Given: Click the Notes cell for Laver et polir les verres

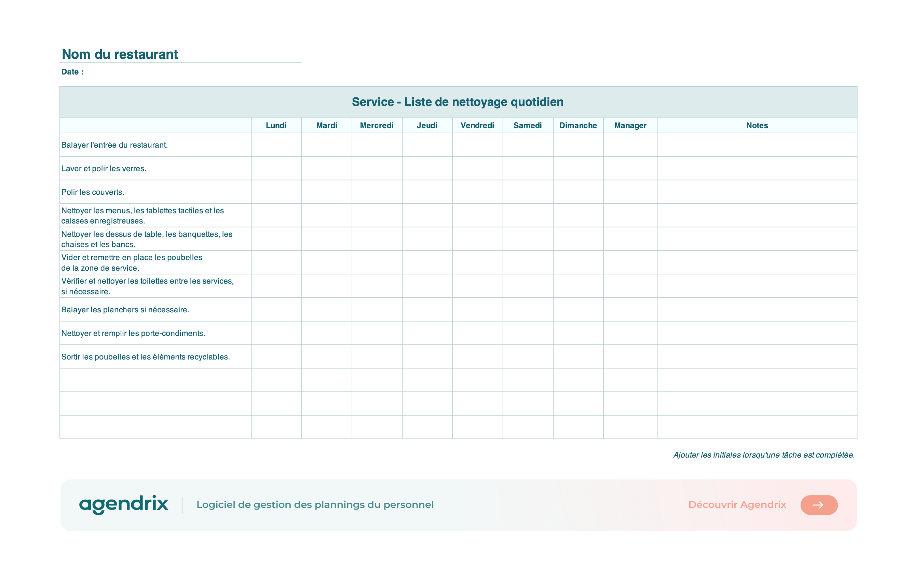Looking at the screenshot, I should pos(757,168).
